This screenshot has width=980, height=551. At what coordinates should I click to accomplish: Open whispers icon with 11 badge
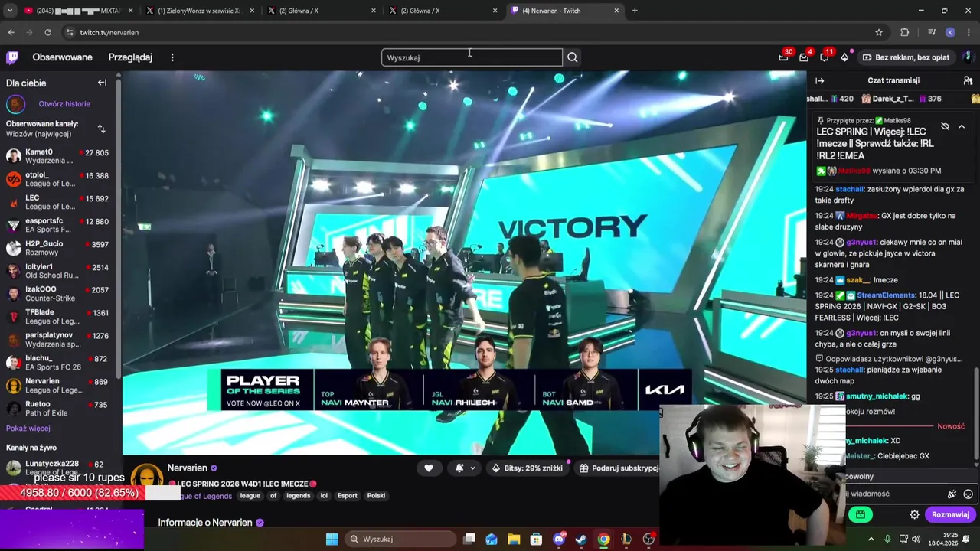click(825, 57)
